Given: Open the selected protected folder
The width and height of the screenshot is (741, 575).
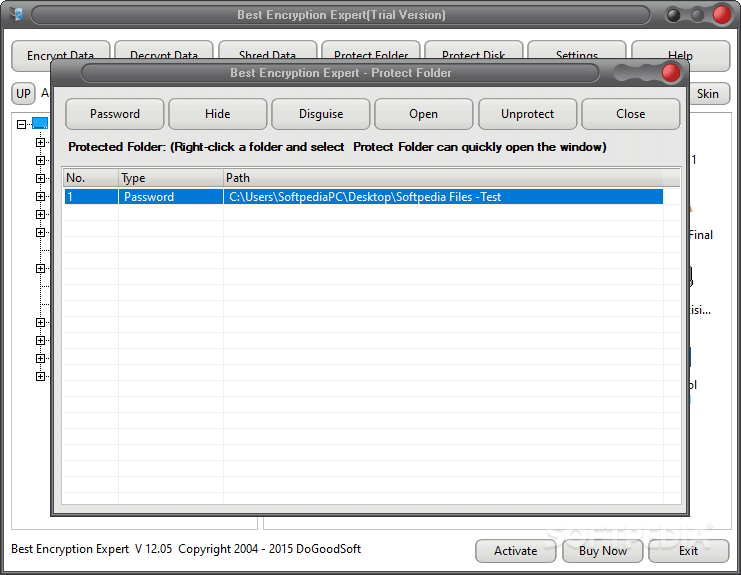Looking at the screenshot, I should pyautogui.click(x=424, y=114).
